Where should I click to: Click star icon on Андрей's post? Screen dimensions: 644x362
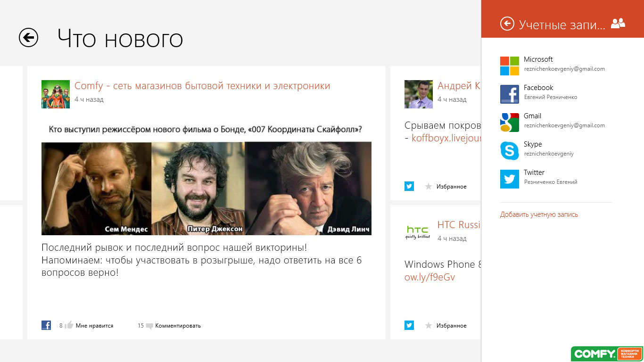coord(429,187)
